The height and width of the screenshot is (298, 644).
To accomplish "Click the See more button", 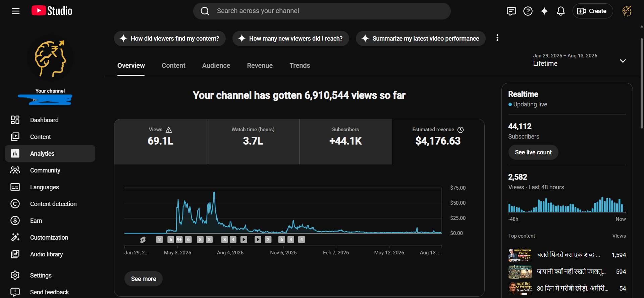I will click(144, 279).
